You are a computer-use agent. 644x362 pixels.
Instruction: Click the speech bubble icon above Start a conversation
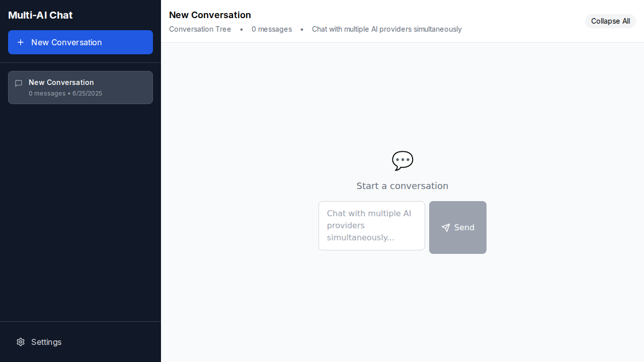pyautogui.click(x=403, y=161)
